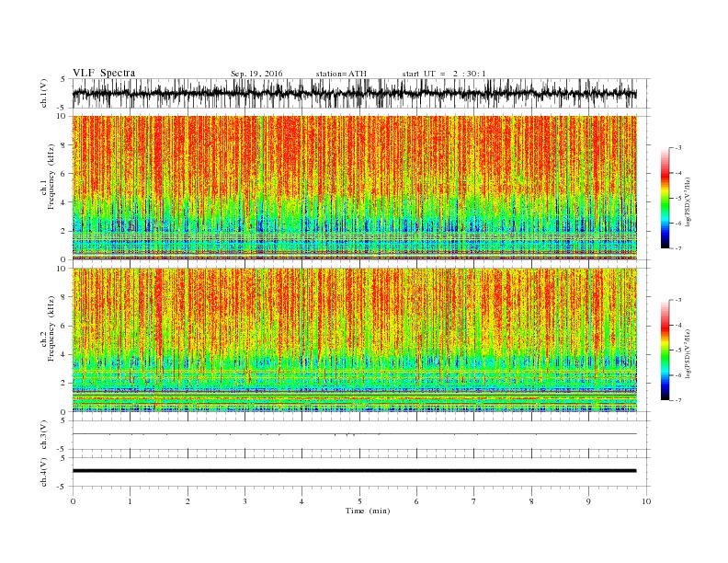Click the ch.2 spectrogram color bar
728x563 pixels.
(x=665, y=350)
